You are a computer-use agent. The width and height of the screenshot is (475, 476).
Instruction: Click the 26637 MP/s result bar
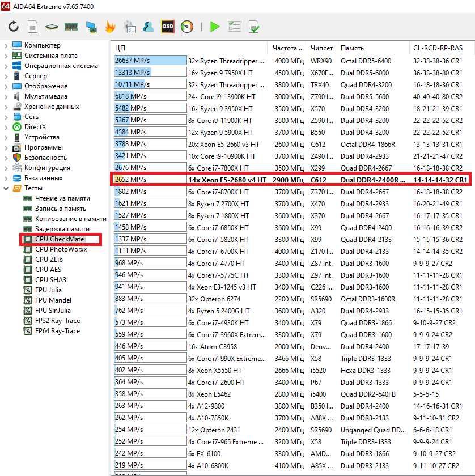(x=150, y=61)
